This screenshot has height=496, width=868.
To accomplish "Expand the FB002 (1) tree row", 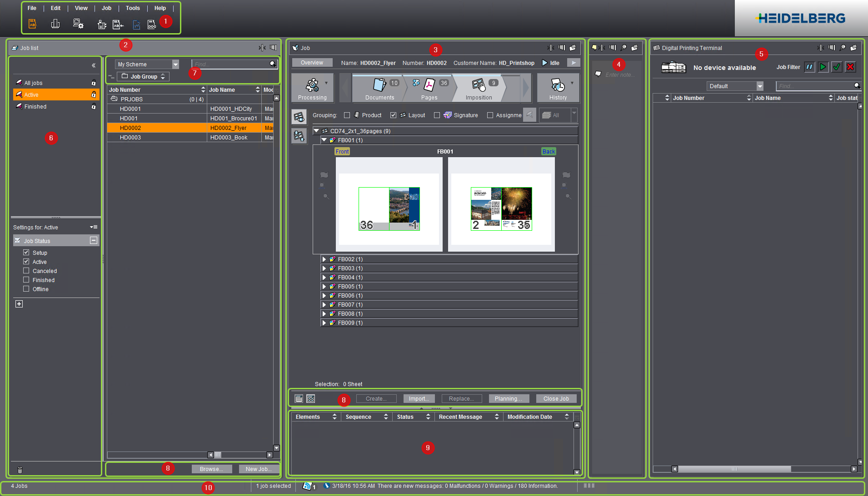I will coord(324,259).
